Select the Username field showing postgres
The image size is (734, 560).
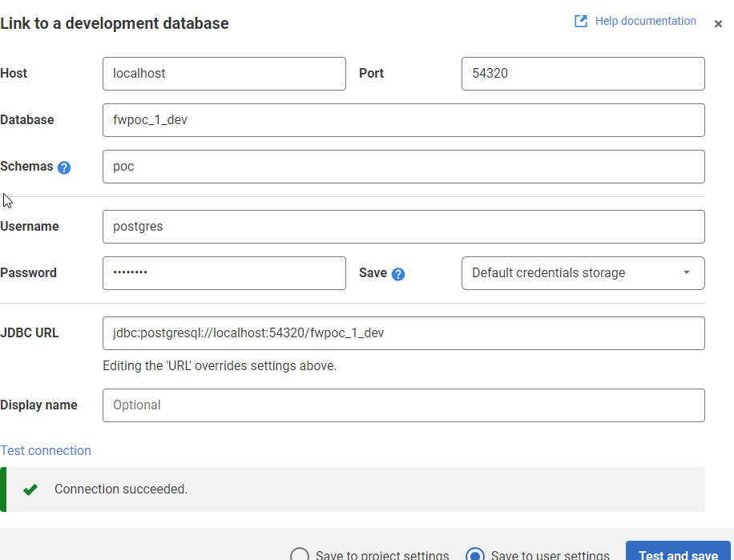403,227
